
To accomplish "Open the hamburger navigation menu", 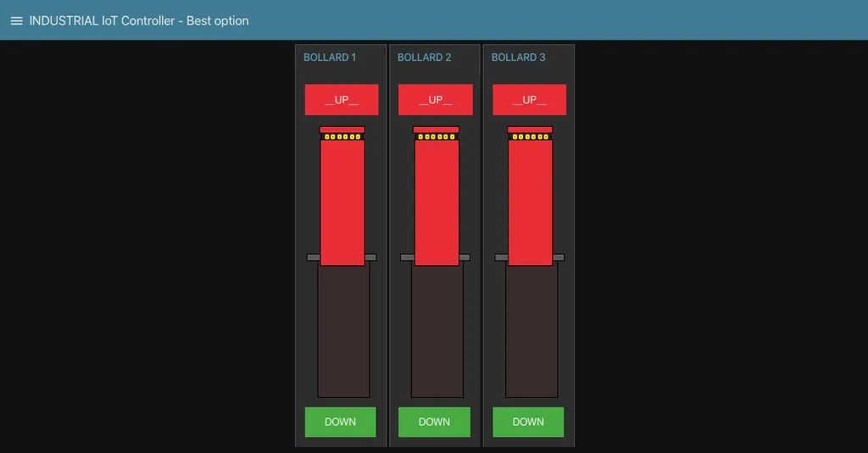I will [x=17, y=20].
